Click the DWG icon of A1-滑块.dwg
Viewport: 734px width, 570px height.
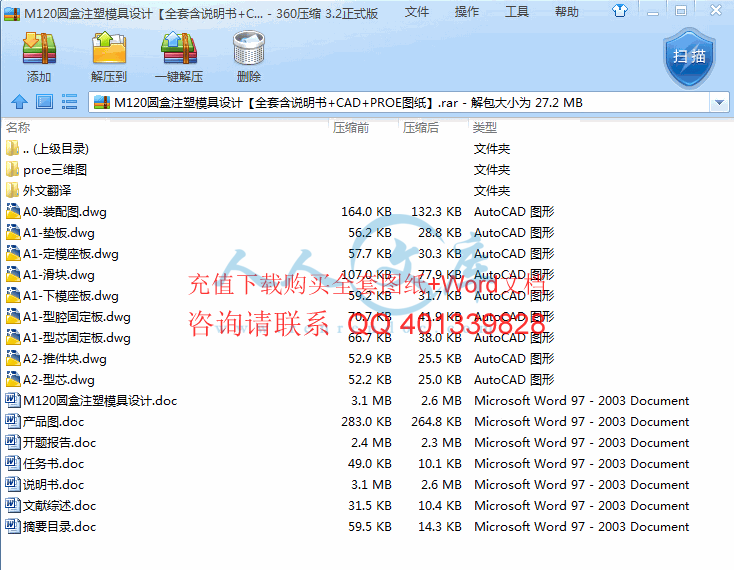(13, 275)
